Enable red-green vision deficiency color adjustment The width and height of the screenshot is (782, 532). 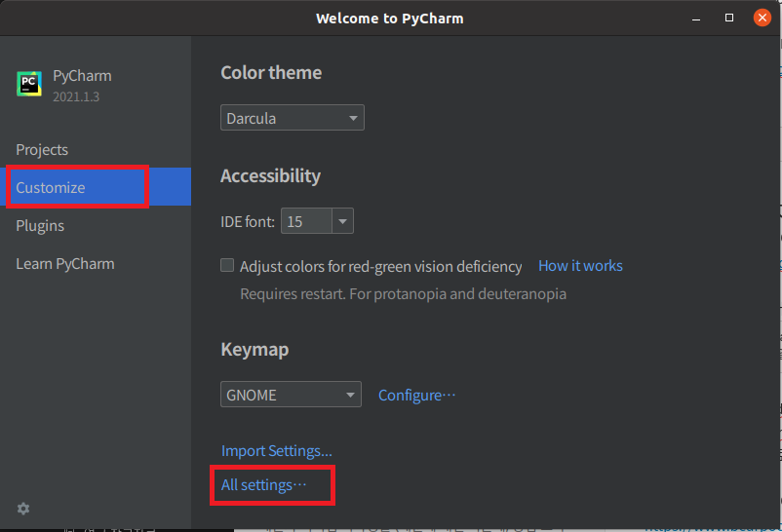[x=227, y=265]
